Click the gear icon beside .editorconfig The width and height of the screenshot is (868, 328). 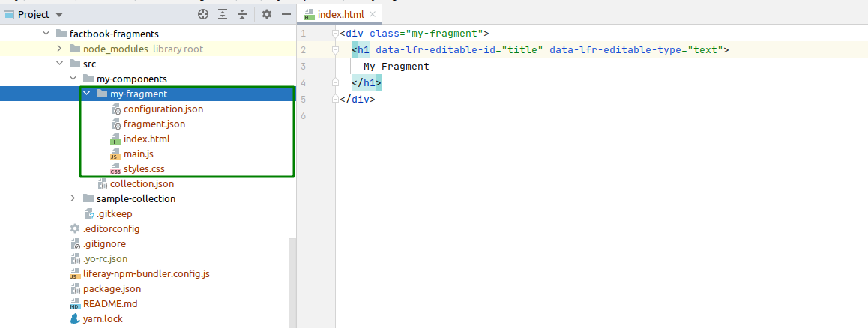[x=75, y=228]
